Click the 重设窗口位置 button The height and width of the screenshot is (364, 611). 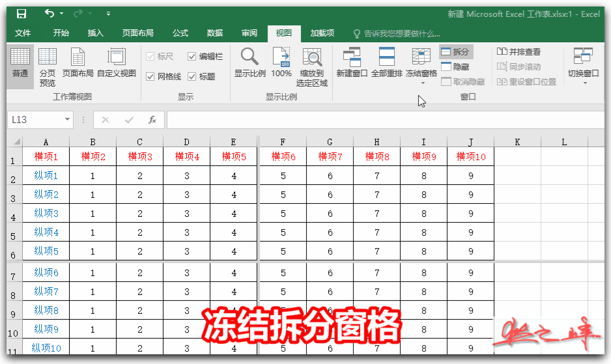pos(527,82)
